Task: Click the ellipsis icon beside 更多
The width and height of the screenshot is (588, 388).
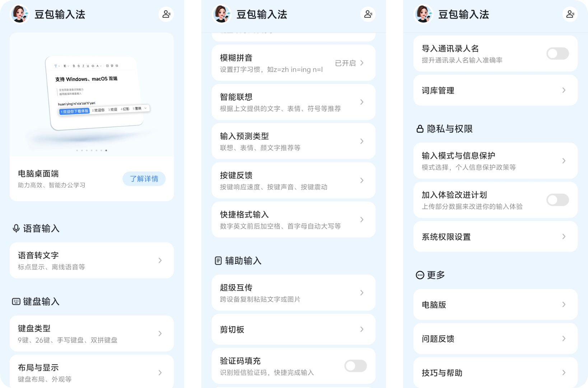Action: pyautogui.click(x=420, y=275)
